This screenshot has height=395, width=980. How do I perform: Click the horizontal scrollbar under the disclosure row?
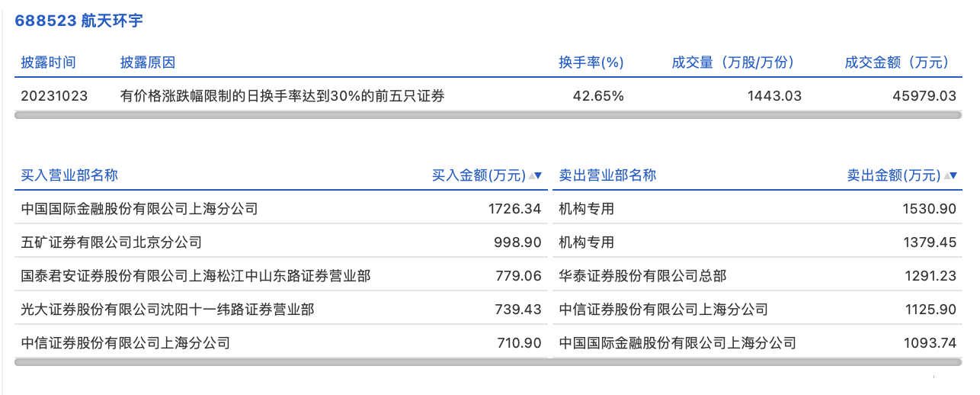pos(488,115)
